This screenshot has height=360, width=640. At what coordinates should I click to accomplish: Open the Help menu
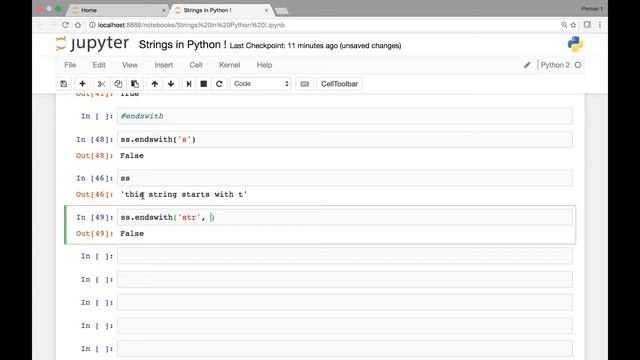264,65
